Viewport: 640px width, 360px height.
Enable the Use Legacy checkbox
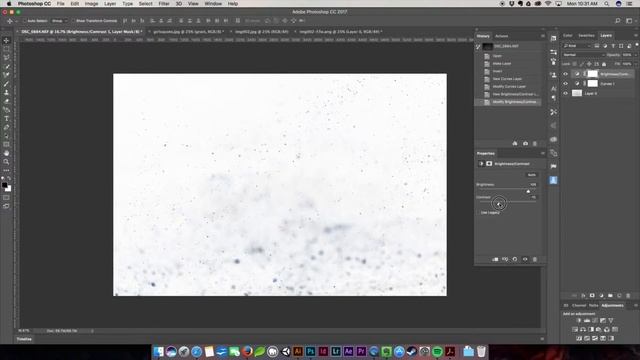[478, 213]
